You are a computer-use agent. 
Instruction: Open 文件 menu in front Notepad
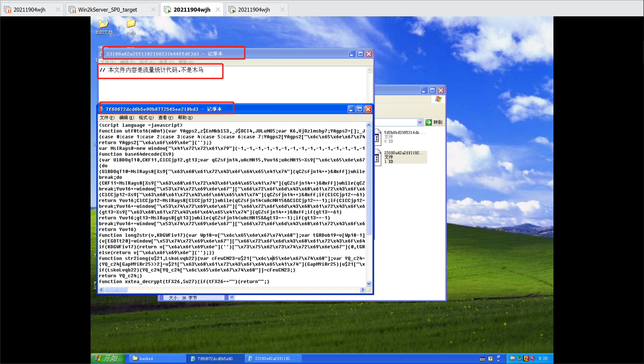(107, 118)
